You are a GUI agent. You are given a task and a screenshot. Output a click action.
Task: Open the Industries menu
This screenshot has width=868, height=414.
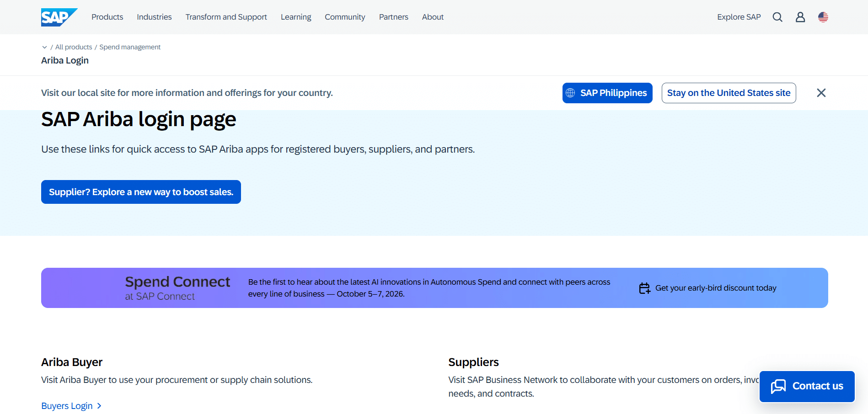(x=154, y=17)
